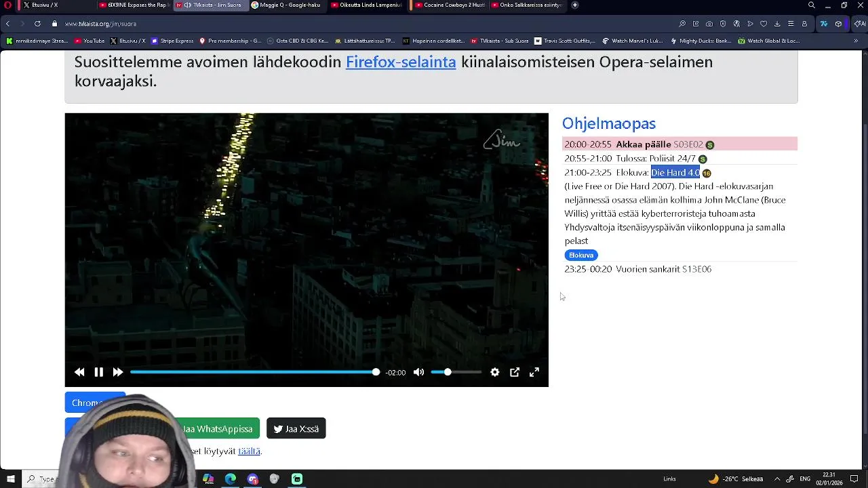
Task: Select Vuorien sankarit S13E06 row
Action: tap(679, 269)
